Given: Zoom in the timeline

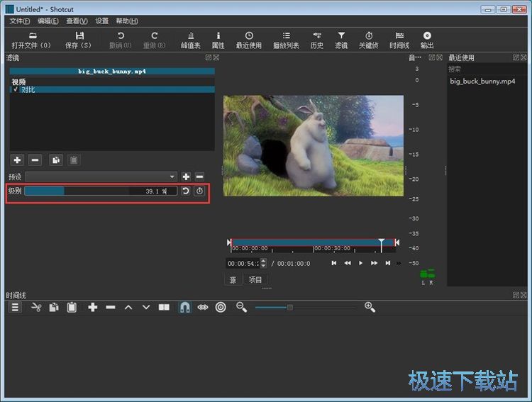Looking at the screenshot, I should [370, 308].
